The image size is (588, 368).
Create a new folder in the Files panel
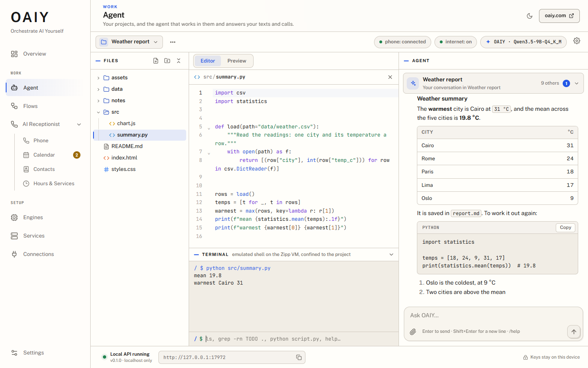click(167, 61)
